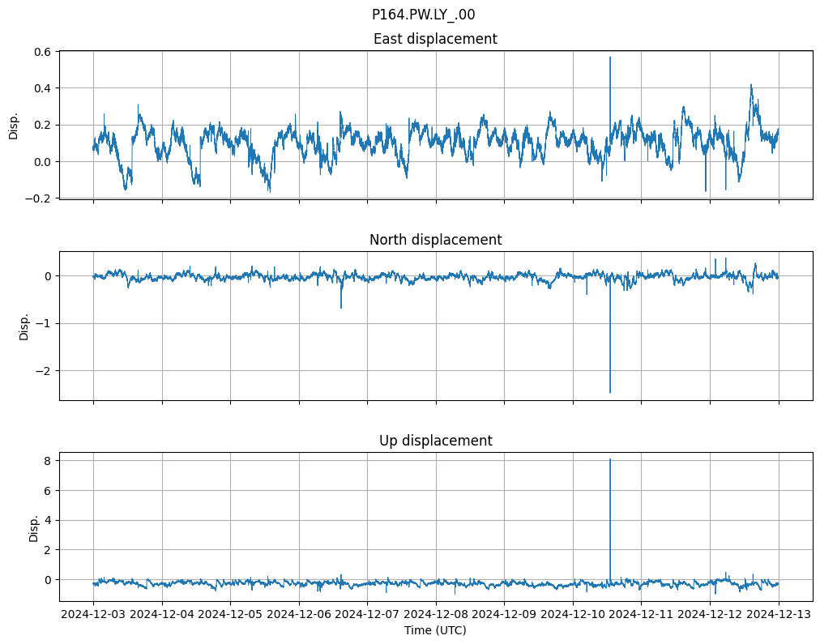The height and width of the screenshot is (644, 820).
Task: Click the 8 y-tick label on Up plot
Action: [48, 460]
